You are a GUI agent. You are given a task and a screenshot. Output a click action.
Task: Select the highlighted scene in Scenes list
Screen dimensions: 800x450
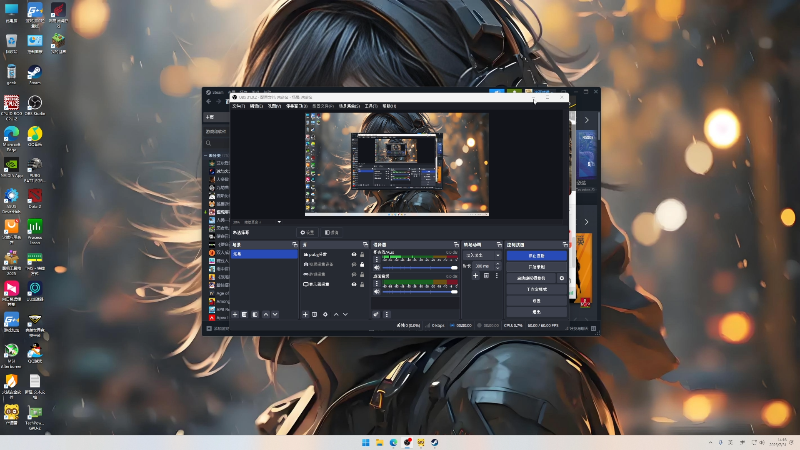[264, 254]
